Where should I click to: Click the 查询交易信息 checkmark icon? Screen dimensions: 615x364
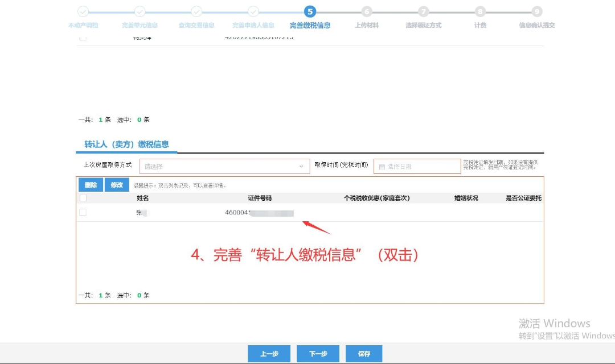(x=196, y=11)
